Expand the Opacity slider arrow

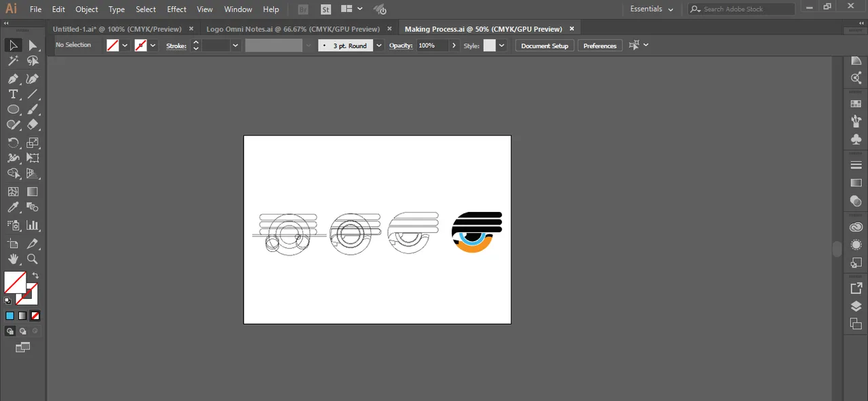[454, 45]
